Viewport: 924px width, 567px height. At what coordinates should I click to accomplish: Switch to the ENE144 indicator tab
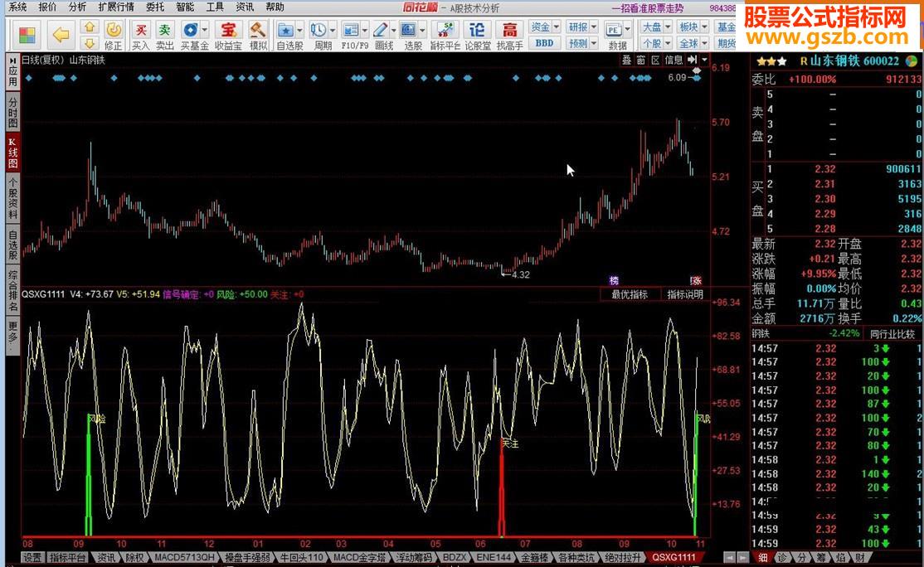coord(494,557)
